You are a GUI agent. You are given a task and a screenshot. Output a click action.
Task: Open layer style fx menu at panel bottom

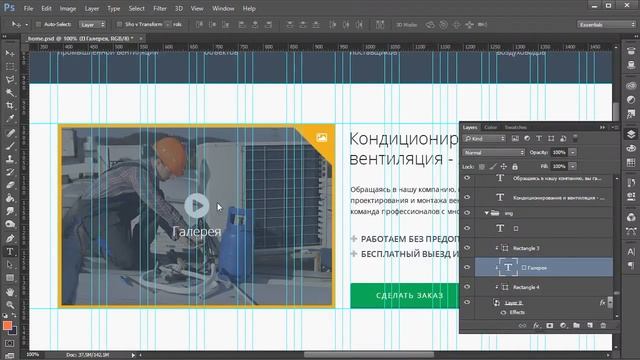click(536, 325)
